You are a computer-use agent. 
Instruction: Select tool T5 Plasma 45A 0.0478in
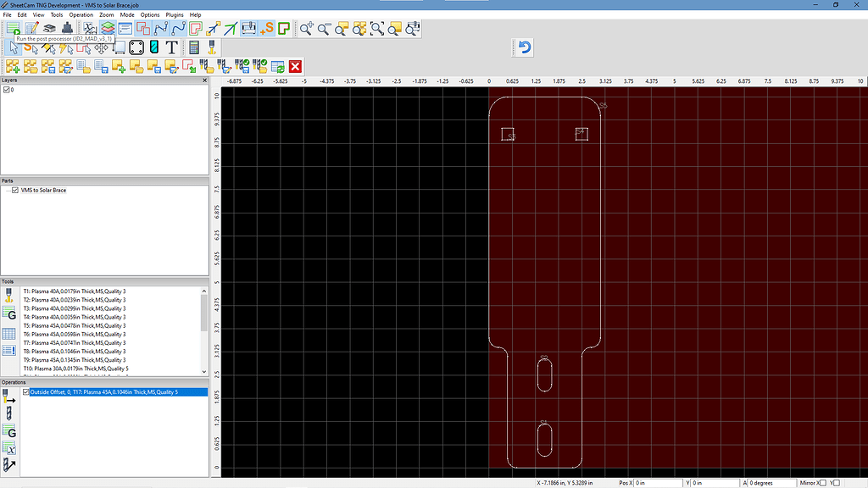tap(75, 325)
